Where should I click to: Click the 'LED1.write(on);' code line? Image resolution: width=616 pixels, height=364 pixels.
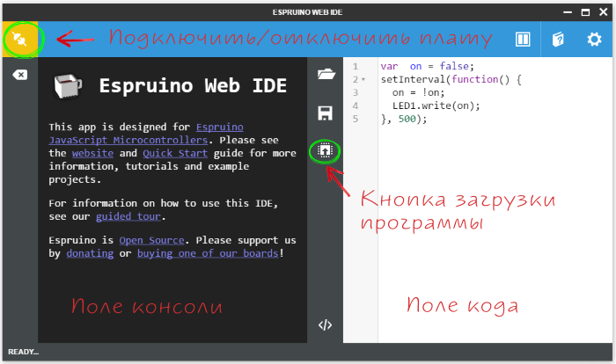pos(436,106)
